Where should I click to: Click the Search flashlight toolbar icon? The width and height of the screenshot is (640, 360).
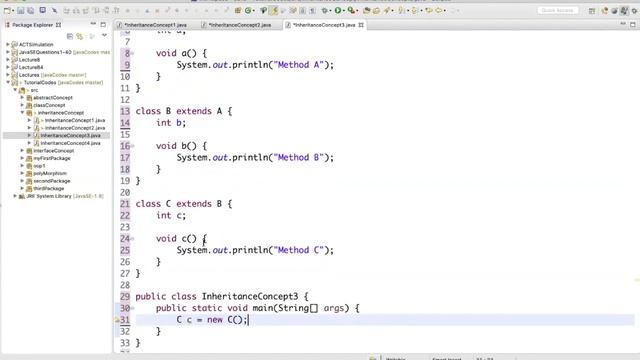click(x=387, y=11)
